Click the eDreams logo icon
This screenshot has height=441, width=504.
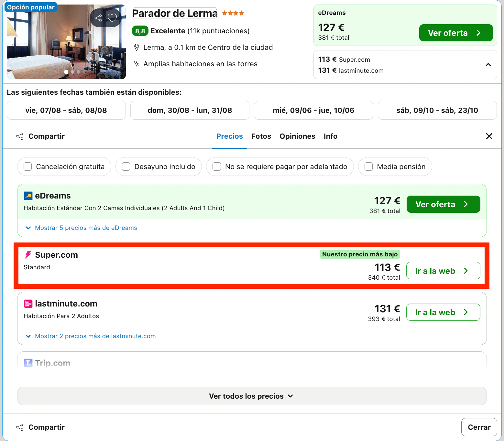coord(28,196)
